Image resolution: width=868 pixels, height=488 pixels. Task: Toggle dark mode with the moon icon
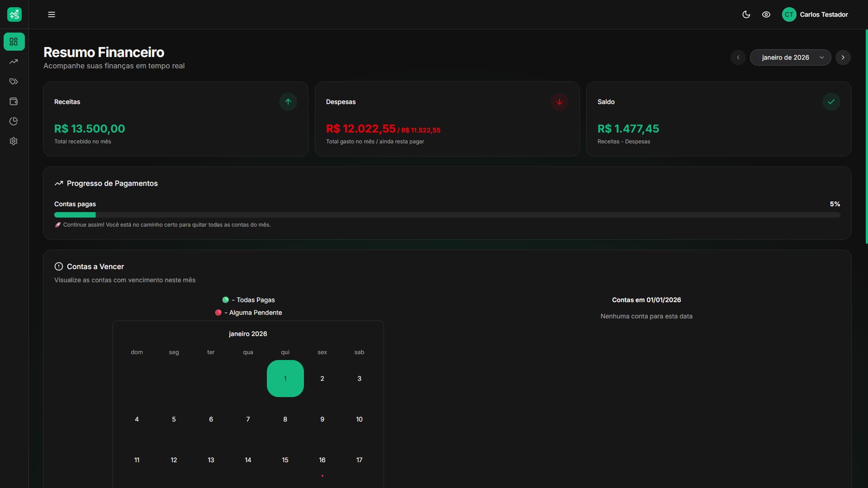(x=746, y=14)
